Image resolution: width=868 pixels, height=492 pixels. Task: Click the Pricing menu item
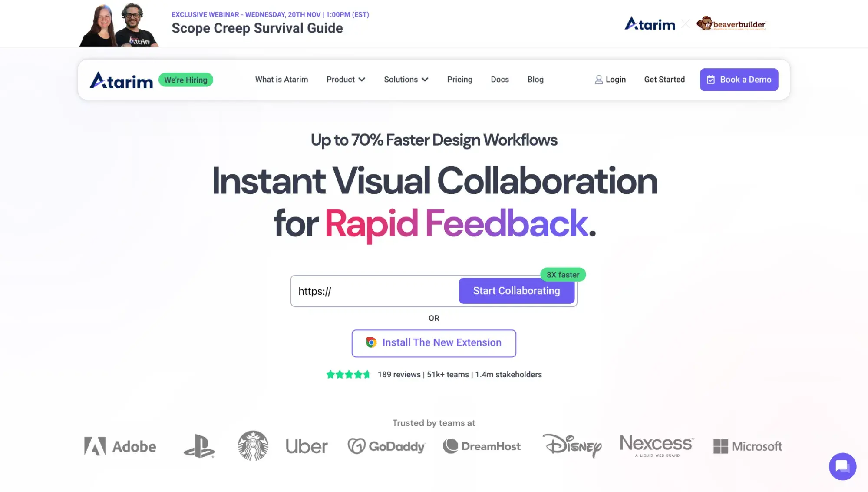460,79
